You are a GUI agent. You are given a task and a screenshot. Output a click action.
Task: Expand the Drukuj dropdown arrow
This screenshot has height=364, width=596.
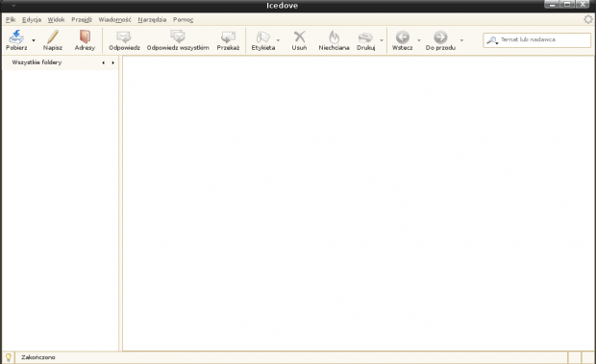382,40
